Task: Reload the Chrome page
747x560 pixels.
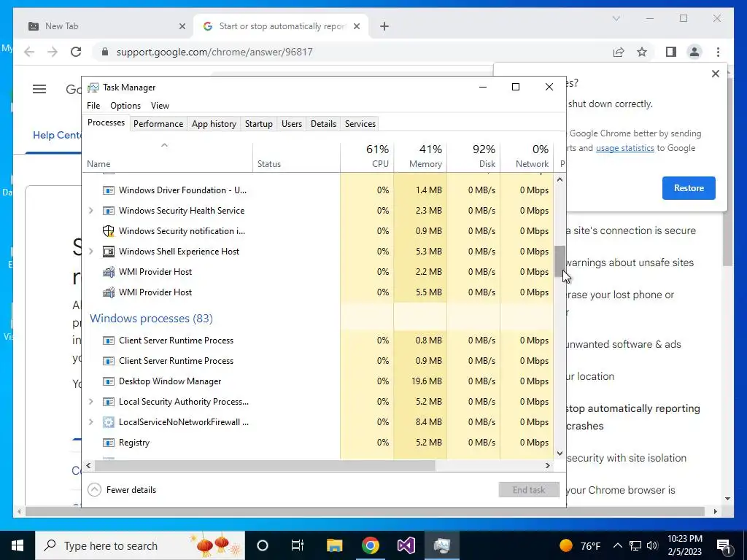Action: (x=76, y=52)
